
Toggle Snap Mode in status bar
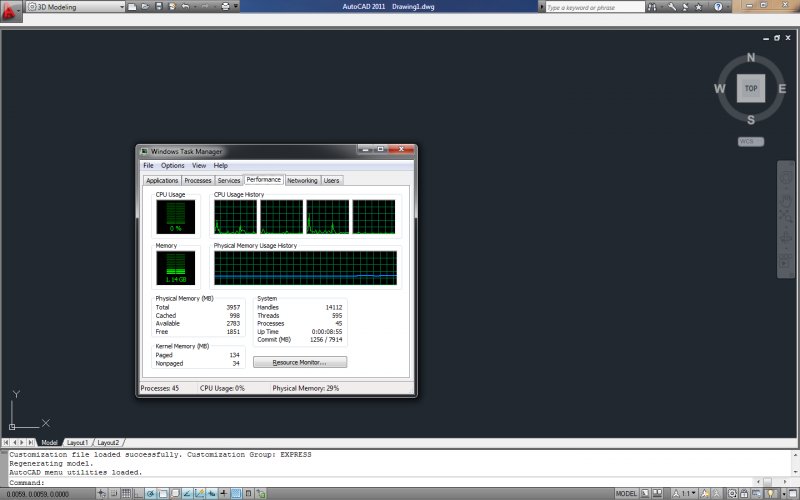pyautogui.click(x=114, y=493)
